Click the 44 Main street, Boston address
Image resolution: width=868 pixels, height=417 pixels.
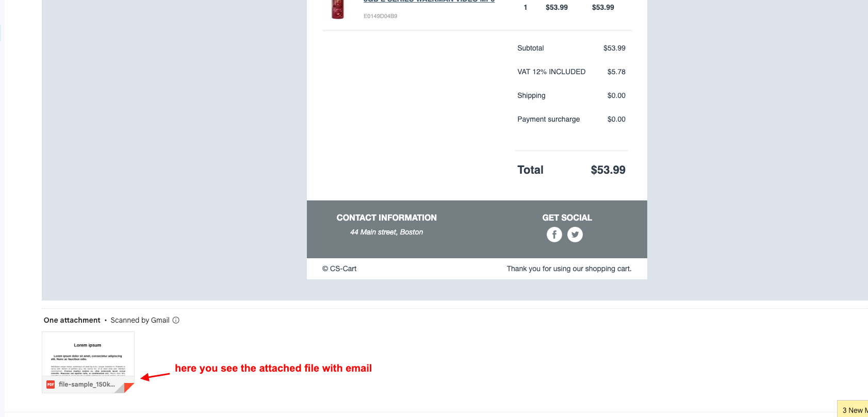click(386, 232)
